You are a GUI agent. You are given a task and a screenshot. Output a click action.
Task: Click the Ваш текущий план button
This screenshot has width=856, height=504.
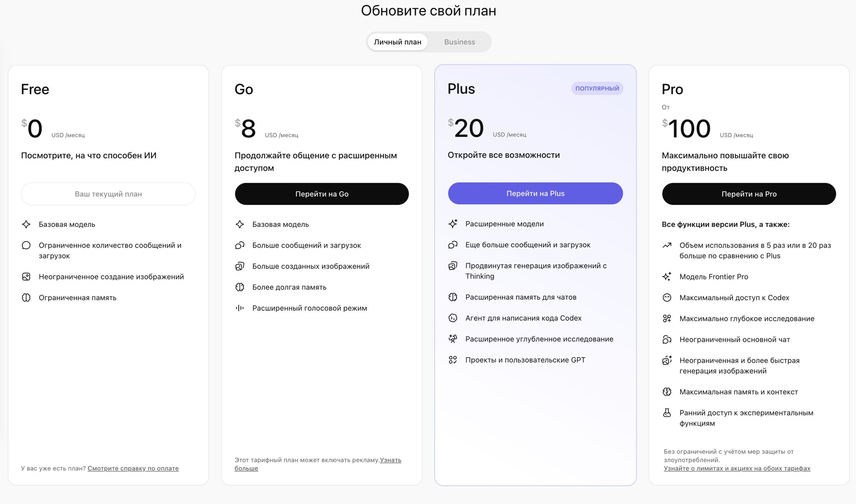point(108,194)
